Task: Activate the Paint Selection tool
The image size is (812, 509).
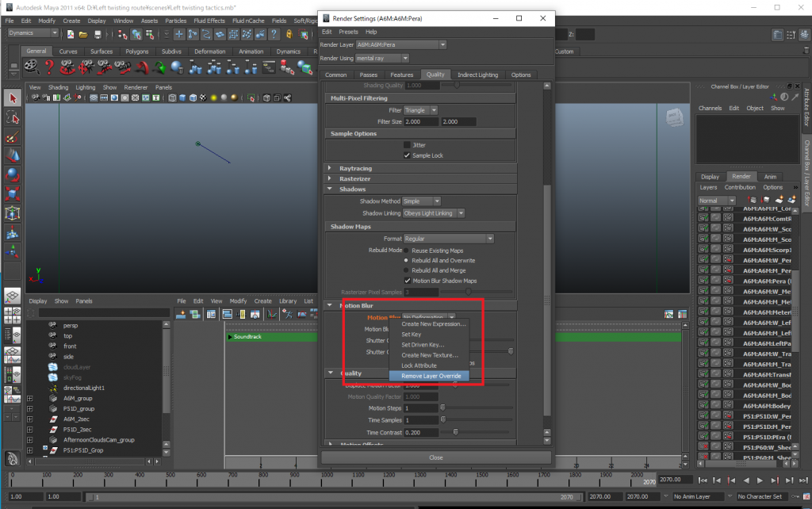Action: coord(13,136)
